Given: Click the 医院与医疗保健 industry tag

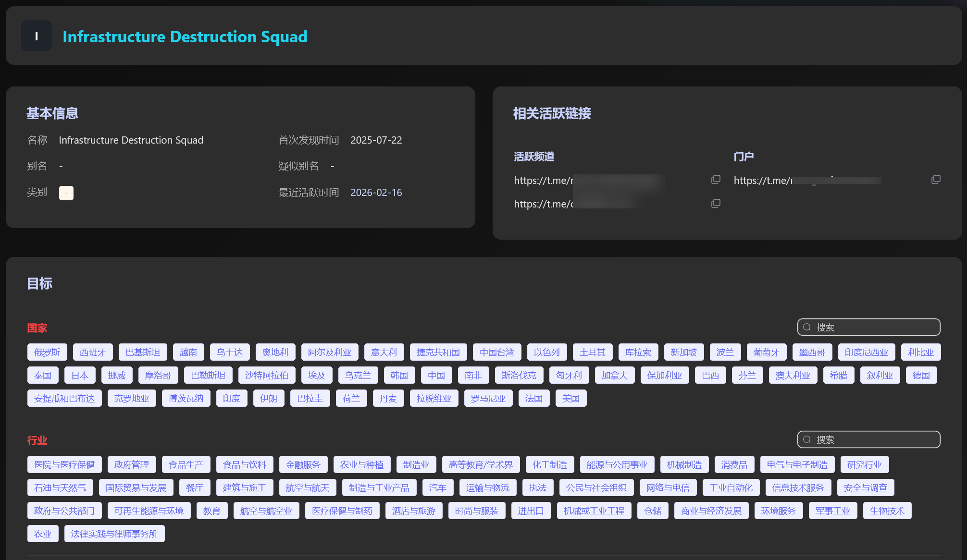Looking at the screenshot, I should (64, 464).
